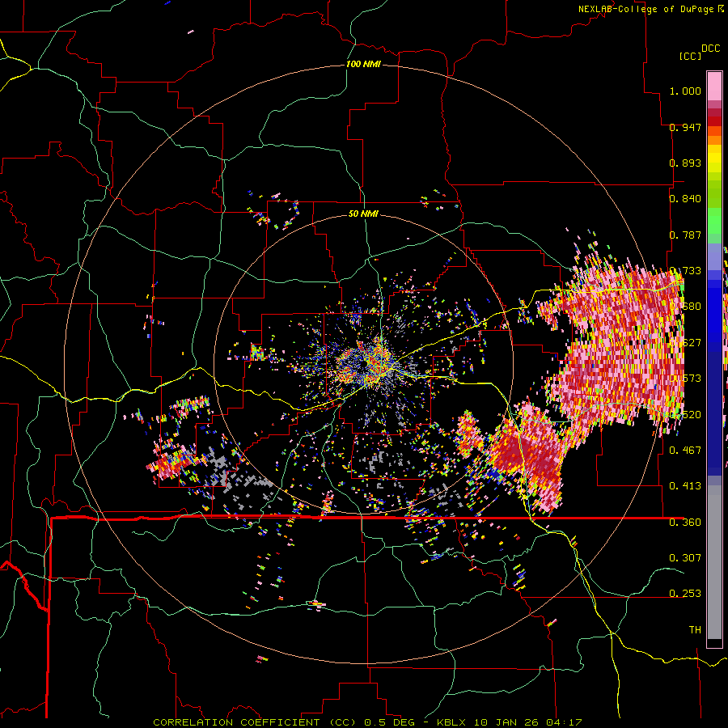Click the 10 JAN 26 04:17 timestamp
The height and width of the screenshot is (728, 728).
pos(528,722)
